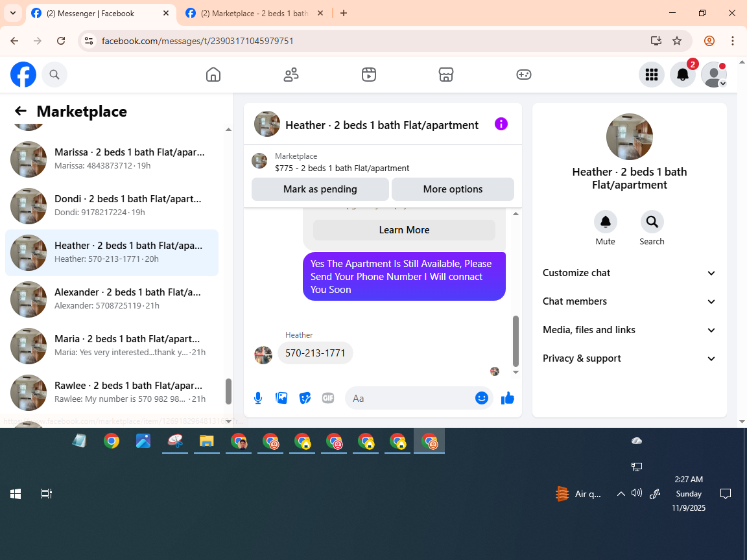Viewport: 747px width, 560px height.
Task: Send a thumbs-up like
Action: [x=508, y=398]
